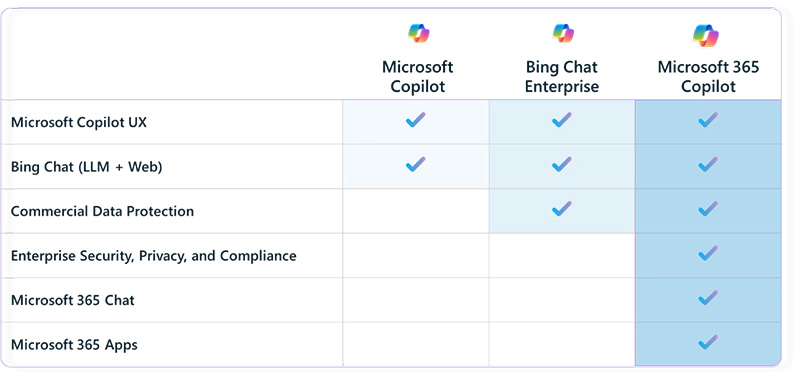Click the Microsoft 365 Apps row label

(x=74, y=345)
